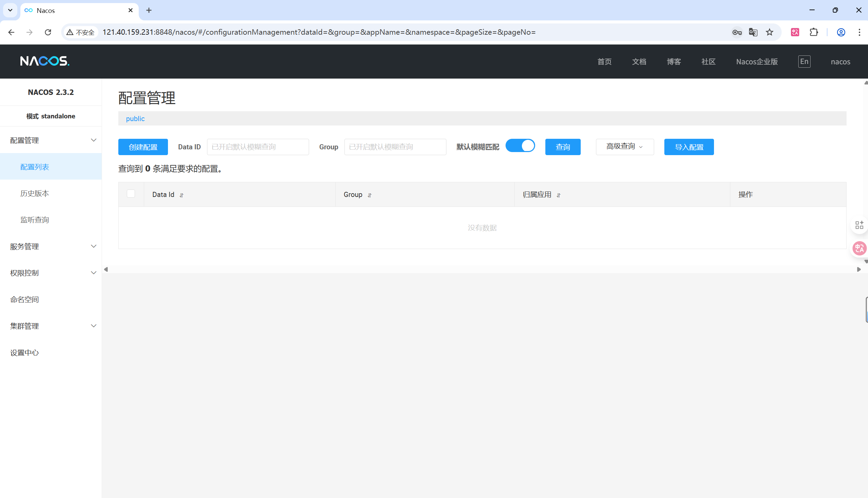Click the browser translate page icon

(x=753, y=32)
